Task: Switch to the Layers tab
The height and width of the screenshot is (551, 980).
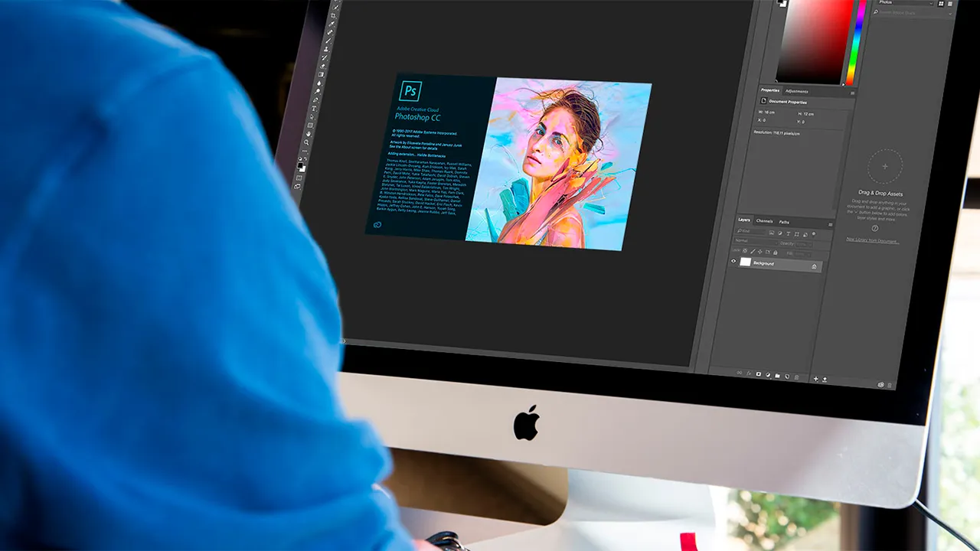Action: point(744,220)
